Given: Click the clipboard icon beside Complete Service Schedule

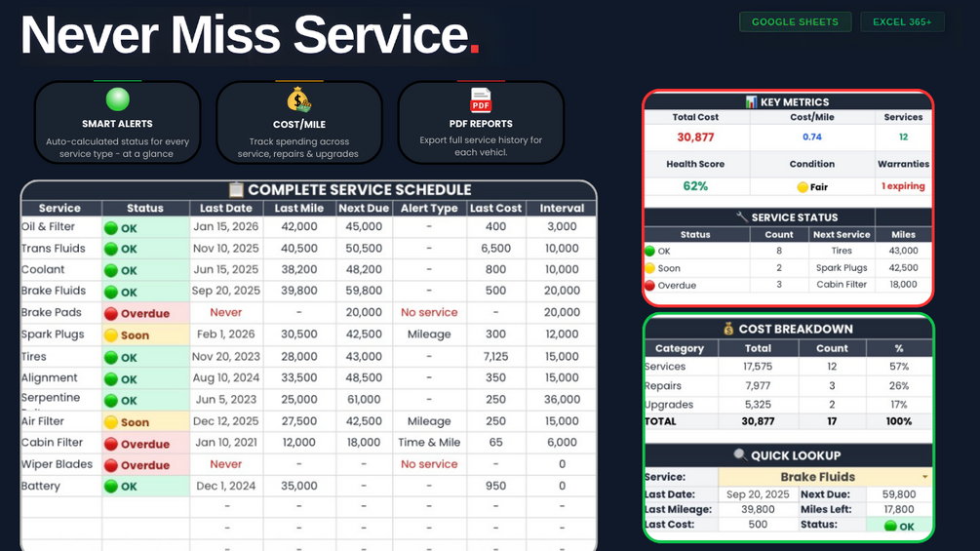Looking at the screenshot, I should click(236, 189).
